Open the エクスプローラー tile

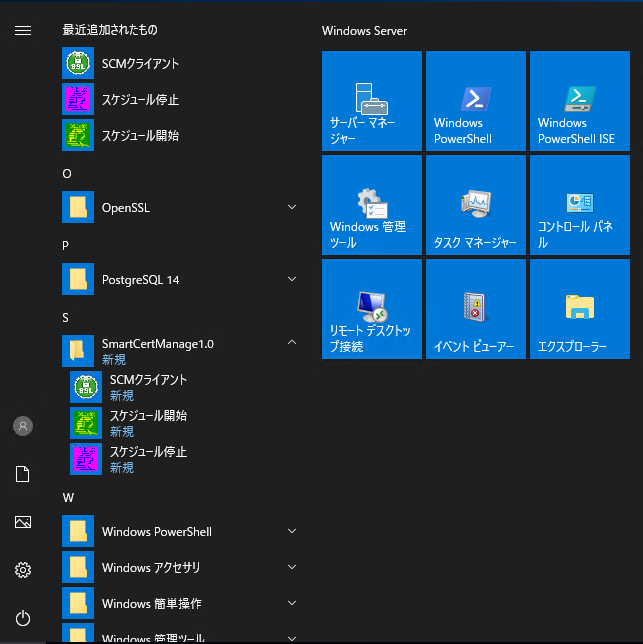pos(580,309)
